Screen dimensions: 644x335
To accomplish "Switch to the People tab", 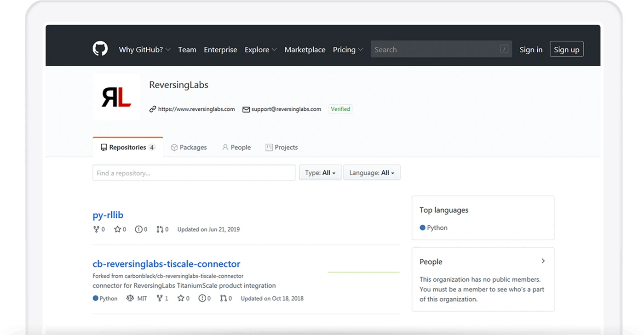I will (236, 148).
